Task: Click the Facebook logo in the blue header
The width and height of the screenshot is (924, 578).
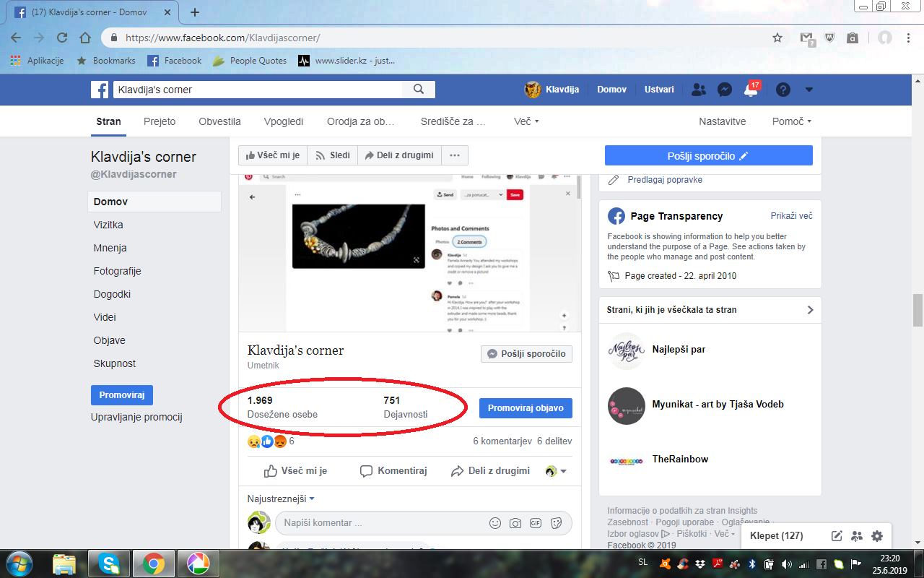Action: (100, 90)
